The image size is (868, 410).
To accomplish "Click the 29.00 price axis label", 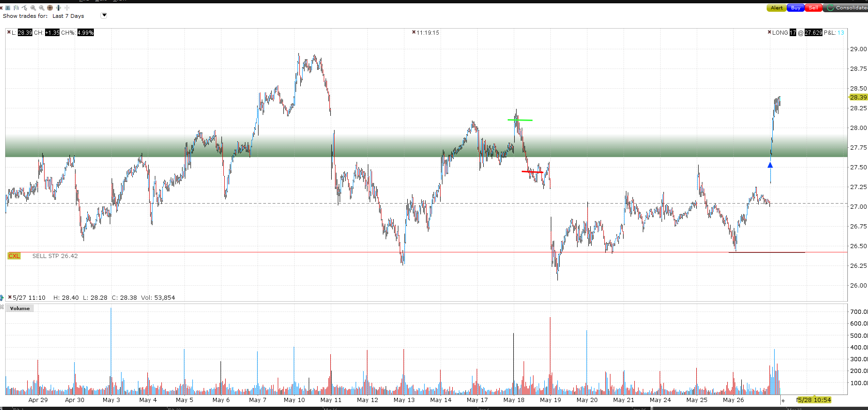I will click(x=859, y=49).
